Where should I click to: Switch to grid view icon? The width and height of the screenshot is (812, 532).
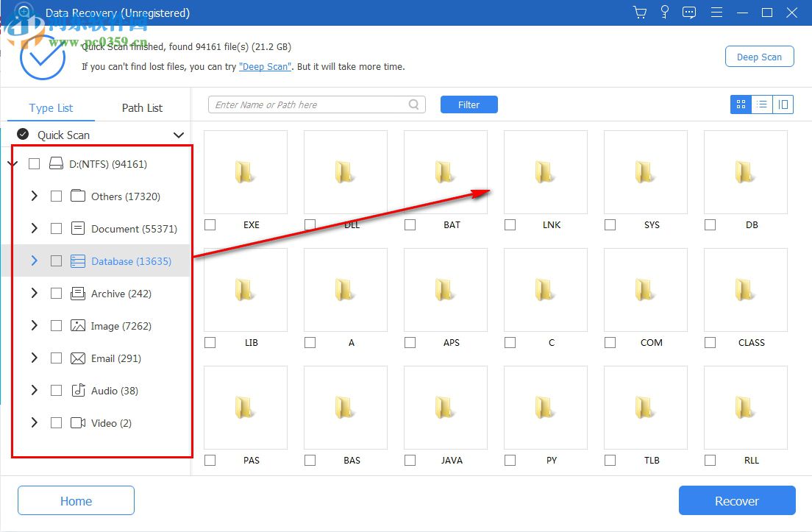coord(740,104)
